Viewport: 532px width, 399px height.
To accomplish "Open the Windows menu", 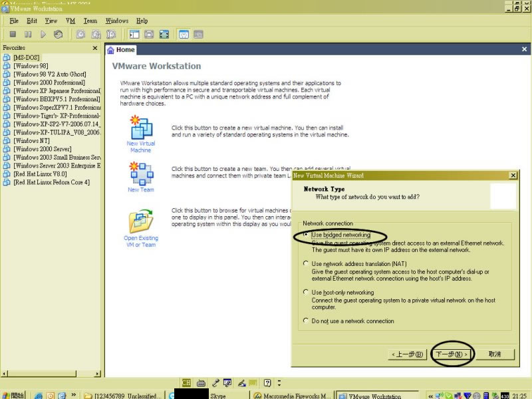I will [x=117, y=21].
